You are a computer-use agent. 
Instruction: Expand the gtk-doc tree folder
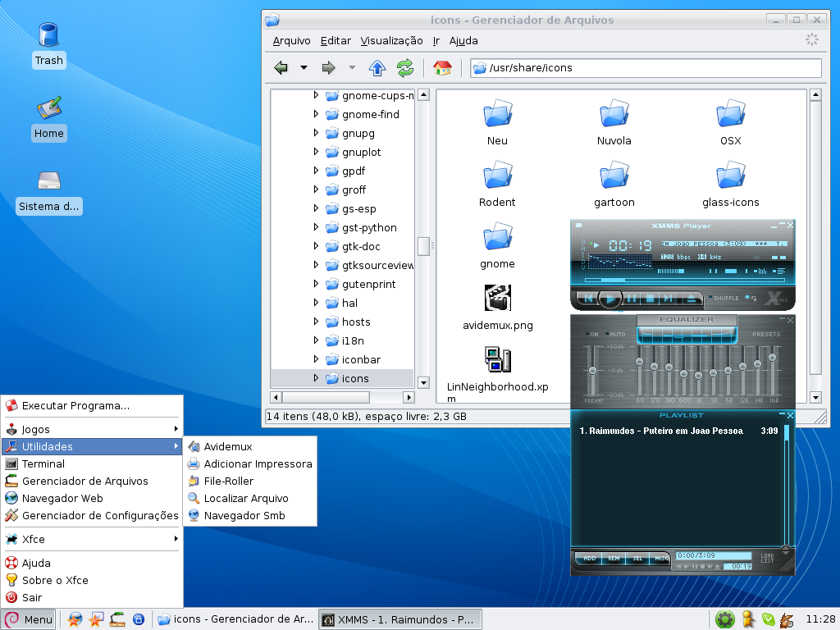pos(316,246)
